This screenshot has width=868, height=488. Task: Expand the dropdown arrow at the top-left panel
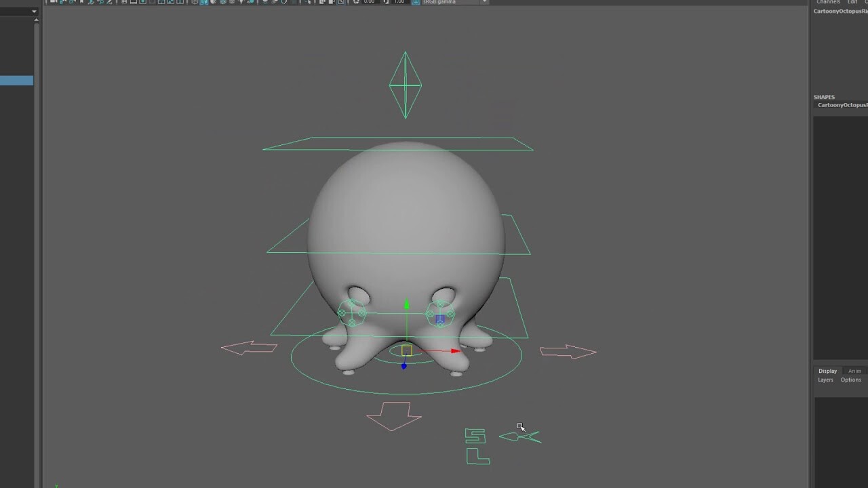tap(33, 11)
